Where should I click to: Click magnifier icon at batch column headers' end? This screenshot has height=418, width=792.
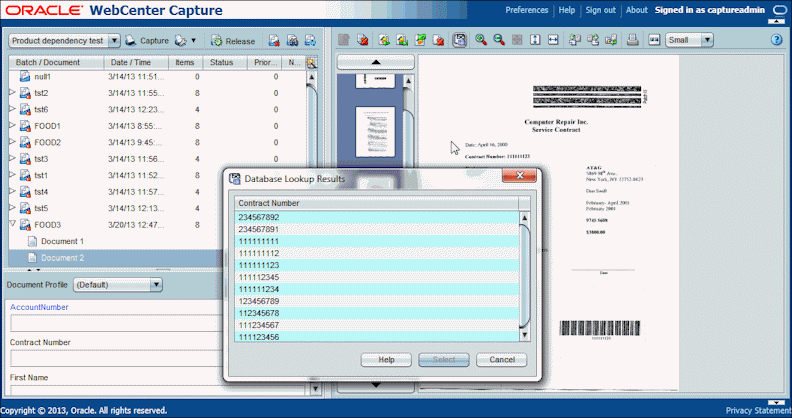pos(312,63)
